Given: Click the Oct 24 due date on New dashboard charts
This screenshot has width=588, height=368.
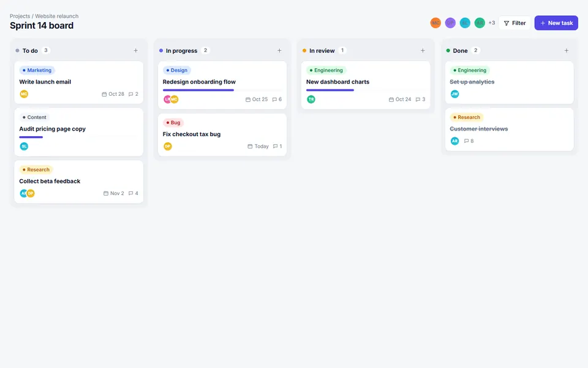Looking at the screenshot, I should coord(400,99).
